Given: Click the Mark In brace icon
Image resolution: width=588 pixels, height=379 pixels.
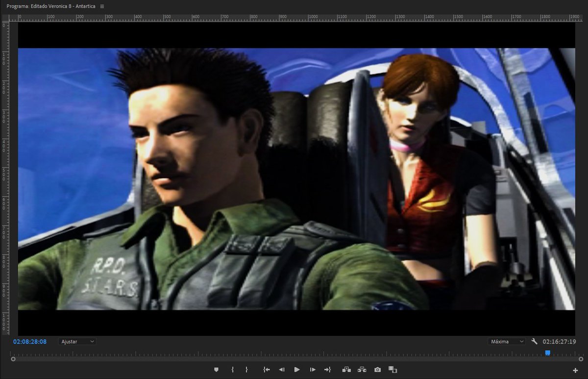Looking at the screenshot, I should [x=233, y=370].
